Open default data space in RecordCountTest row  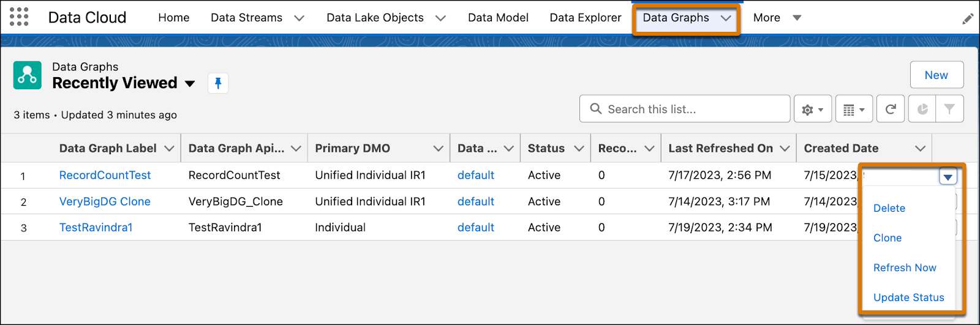tap(476, 175)
